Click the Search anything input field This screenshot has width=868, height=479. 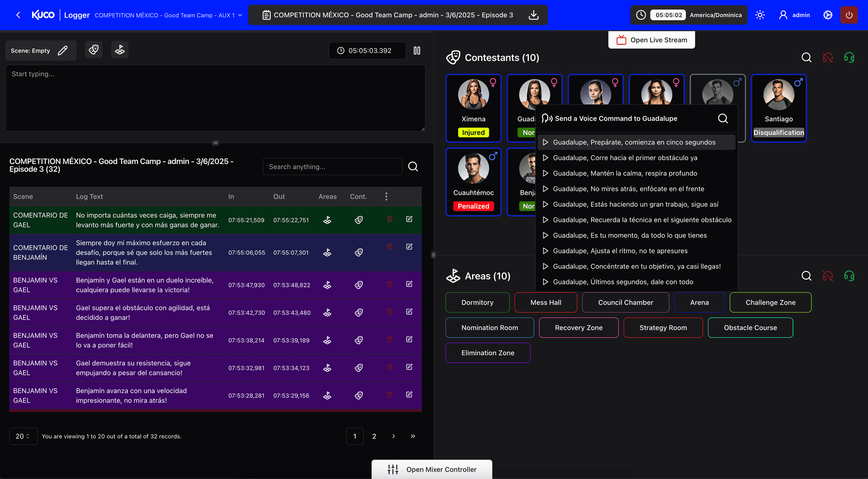pyautogui.click(x=332, y=166)
